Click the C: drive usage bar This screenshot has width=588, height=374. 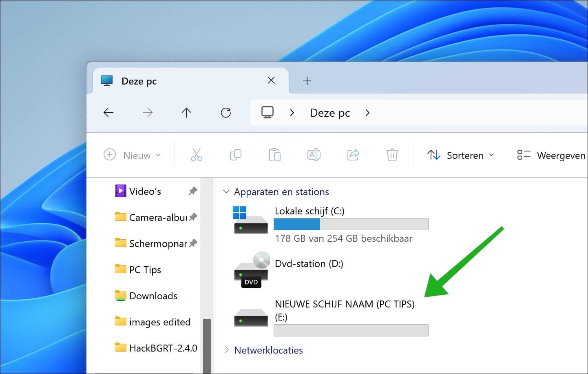coord(351,224)
